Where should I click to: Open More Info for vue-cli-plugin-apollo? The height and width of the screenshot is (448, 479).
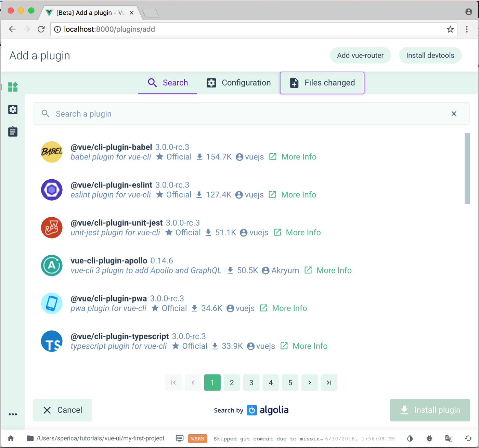click(334, 270)
